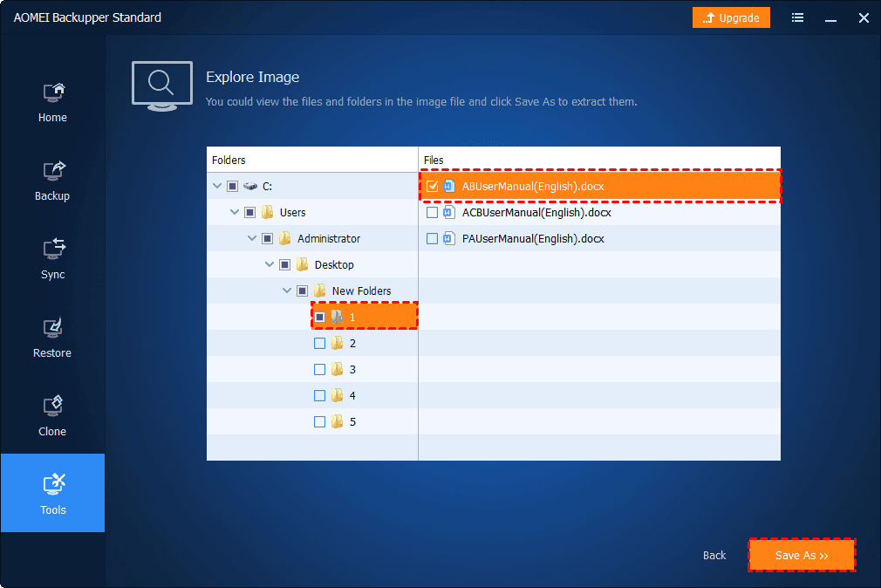Open the main menu list icon
Screen dimensions: 881x588
[797, 17]
